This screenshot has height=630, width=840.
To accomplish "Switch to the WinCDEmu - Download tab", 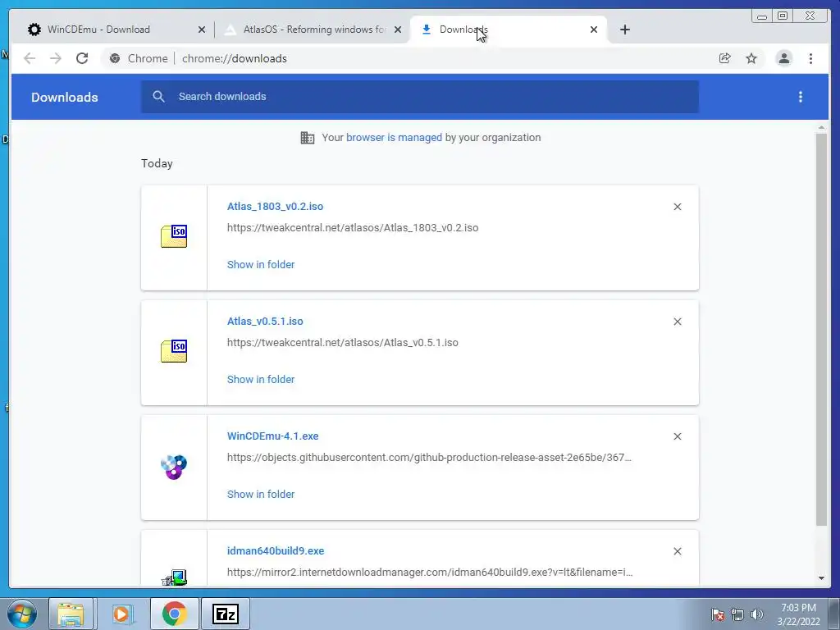I will tap(115, 30).
